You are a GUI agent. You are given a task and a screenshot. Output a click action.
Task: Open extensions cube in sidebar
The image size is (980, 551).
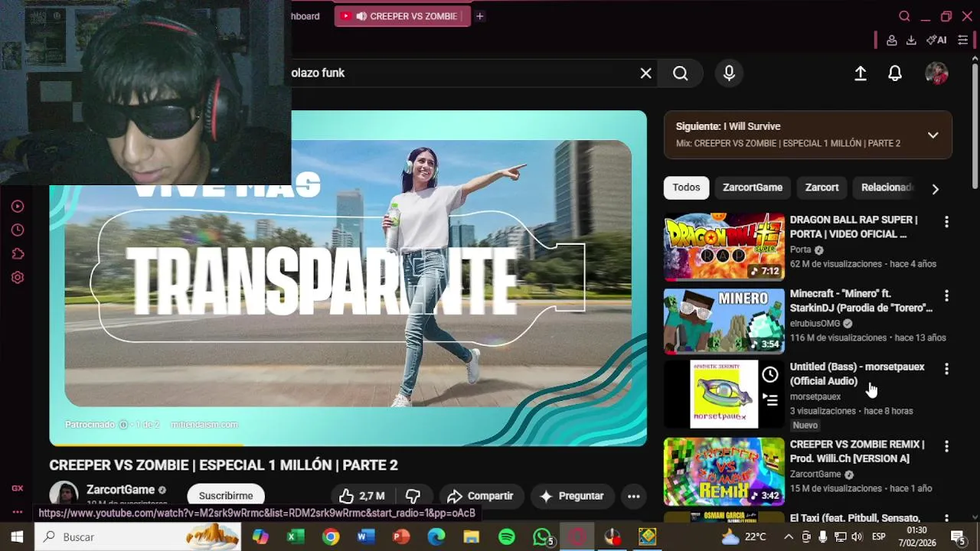pos(18,254)
